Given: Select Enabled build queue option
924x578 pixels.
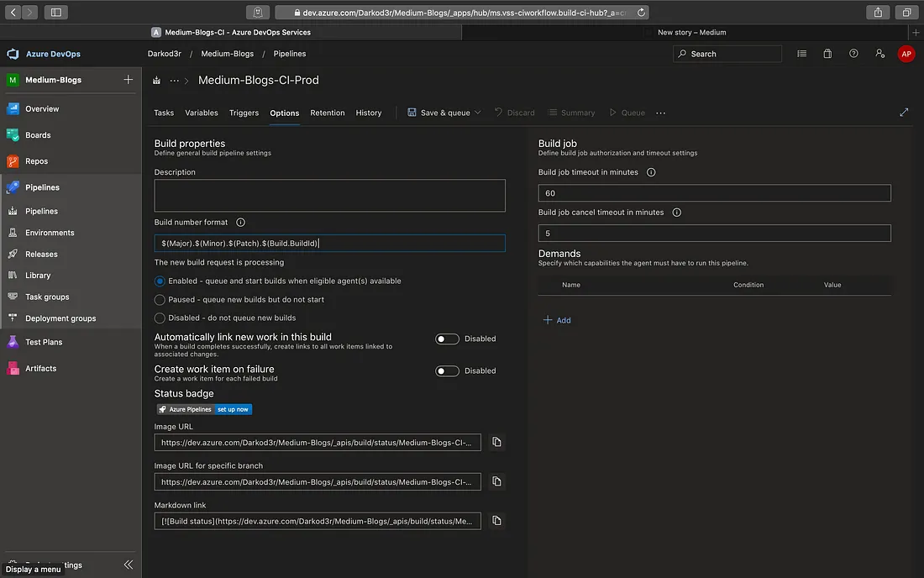Looking at the screenshot, I should click(x=160, y=281).
